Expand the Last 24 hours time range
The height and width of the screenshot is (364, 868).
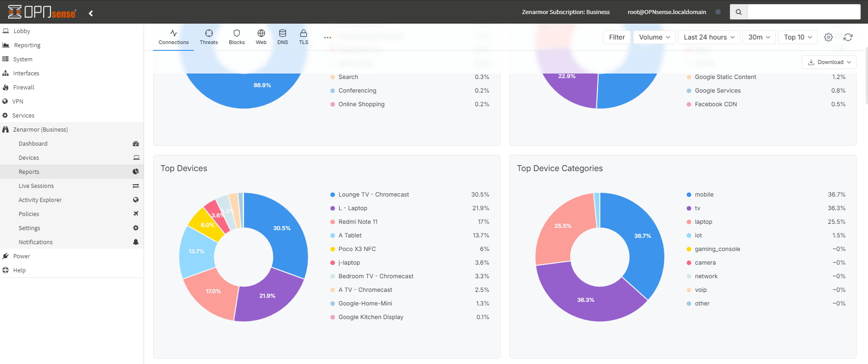click(x=708, y=37)
